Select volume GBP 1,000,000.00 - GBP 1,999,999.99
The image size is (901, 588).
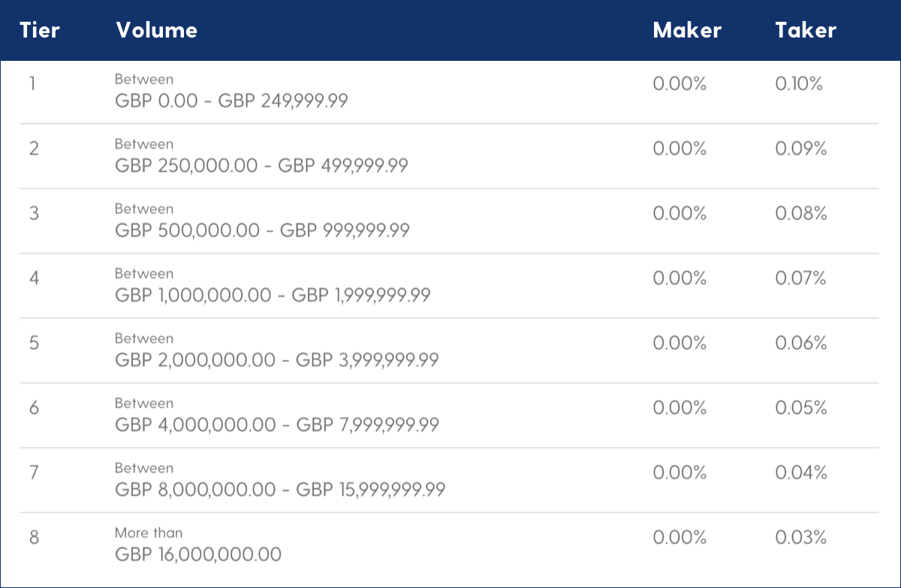tap(273, 295)
